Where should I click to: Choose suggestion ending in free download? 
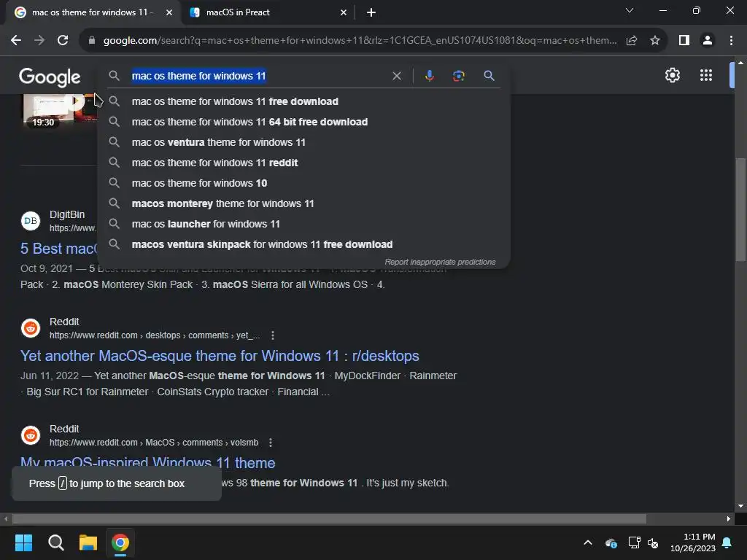(303, 101)
